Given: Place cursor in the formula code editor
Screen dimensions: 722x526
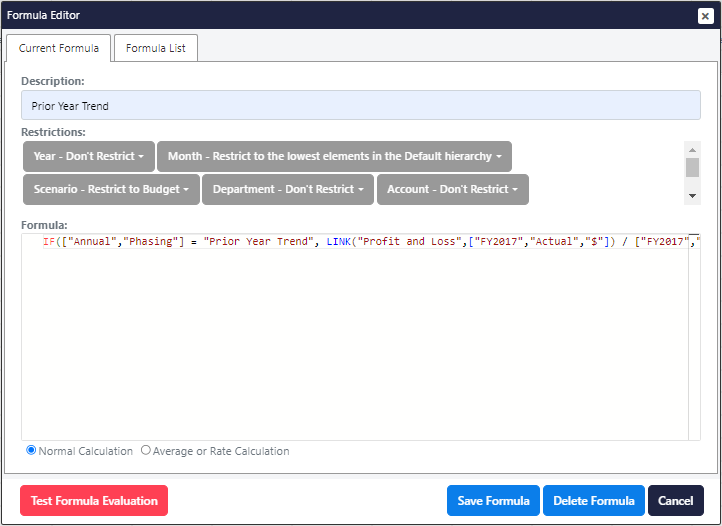Looking at the screenshot, I should pyautogui.click(x=360, y=340).
